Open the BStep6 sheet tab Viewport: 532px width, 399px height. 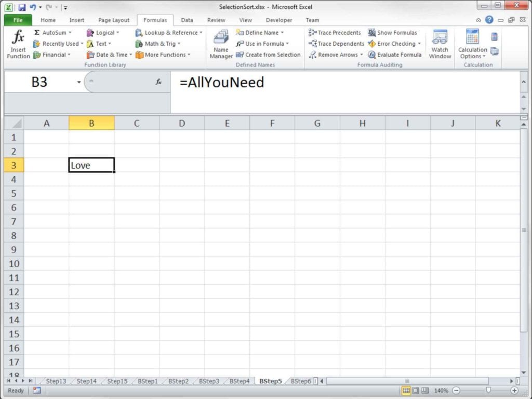click(301, 381)
